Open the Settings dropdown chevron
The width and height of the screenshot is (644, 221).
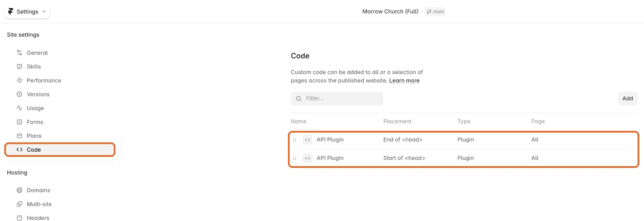(x=44, y=12)
